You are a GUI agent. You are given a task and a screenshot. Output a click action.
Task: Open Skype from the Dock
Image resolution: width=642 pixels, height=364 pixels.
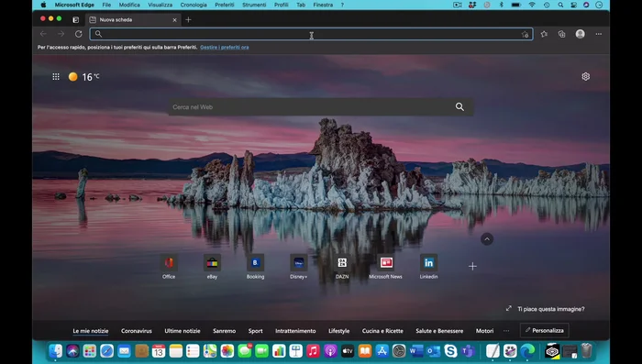[x=450, y=351]
